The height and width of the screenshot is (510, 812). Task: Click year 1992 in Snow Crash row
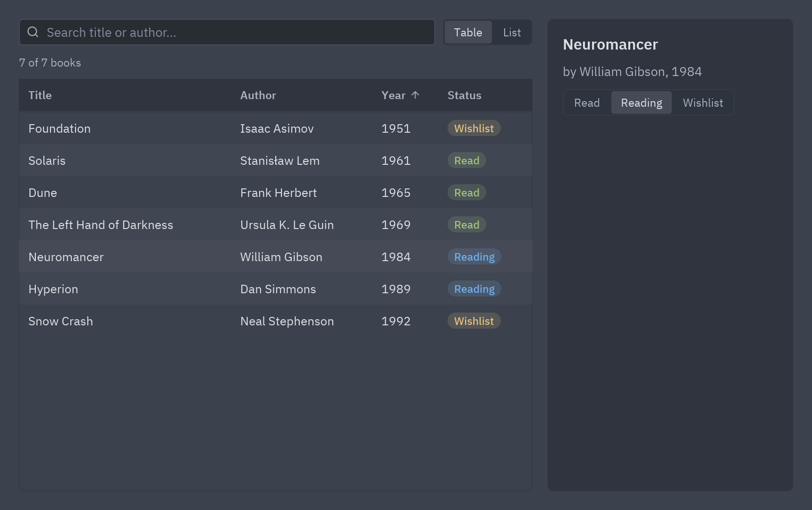[396, 321]
